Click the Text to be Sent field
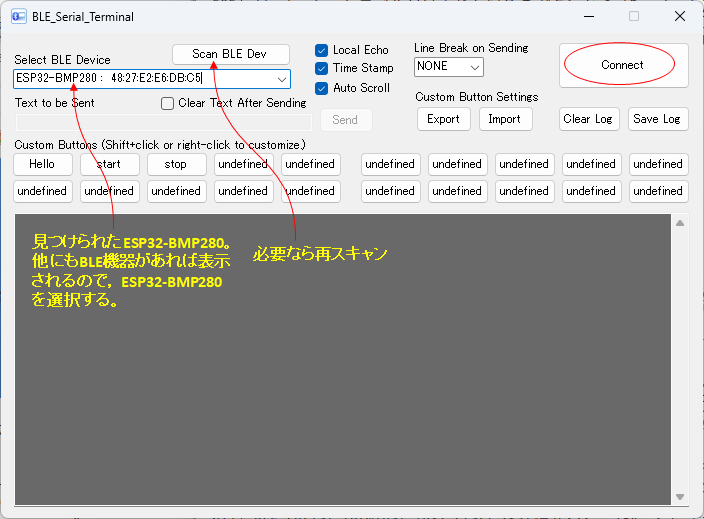The width and height of the screenshot is (704, 519). click(163, 121)
